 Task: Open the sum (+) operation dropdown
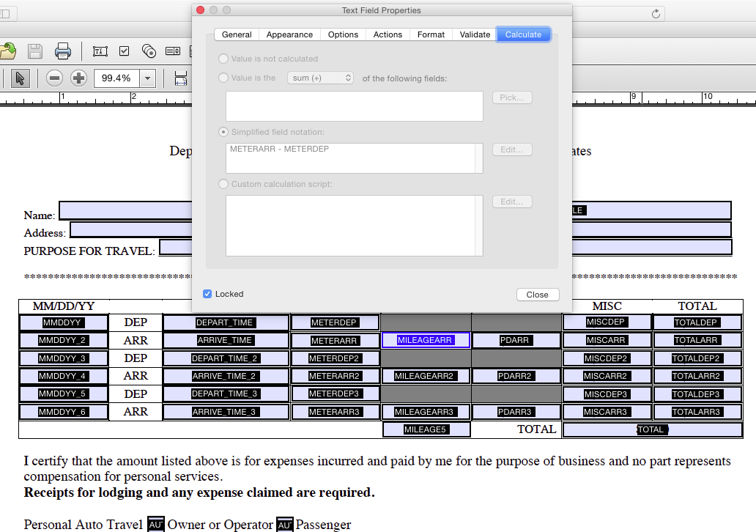(321, 78)
